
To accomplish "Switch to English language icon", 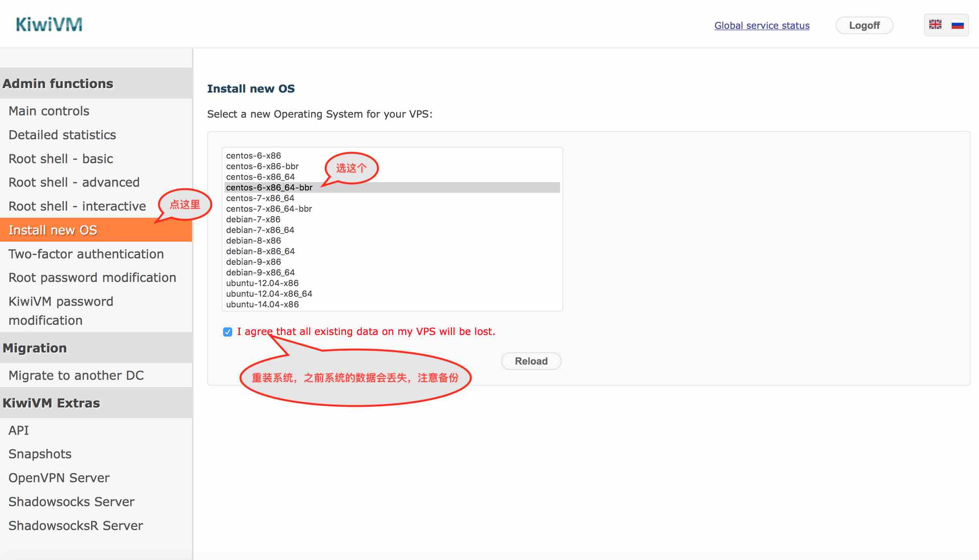I will [x=937, y=25].
